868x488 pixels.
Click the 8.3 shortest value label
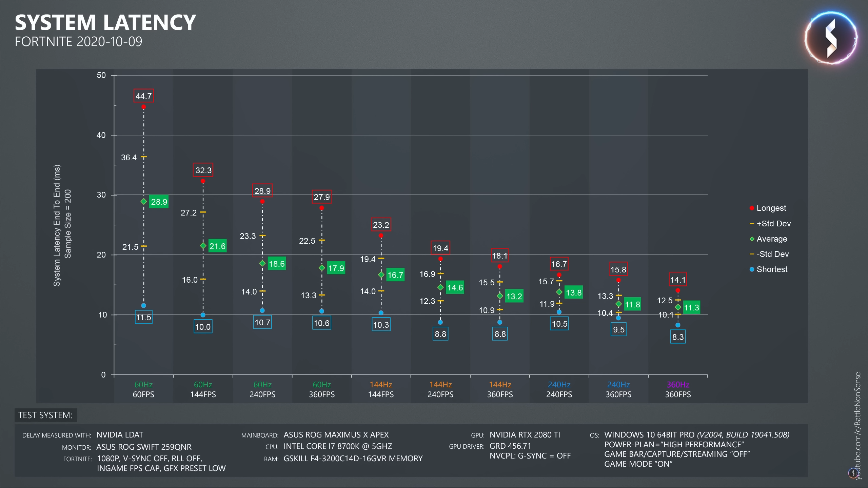pos(678,337)
